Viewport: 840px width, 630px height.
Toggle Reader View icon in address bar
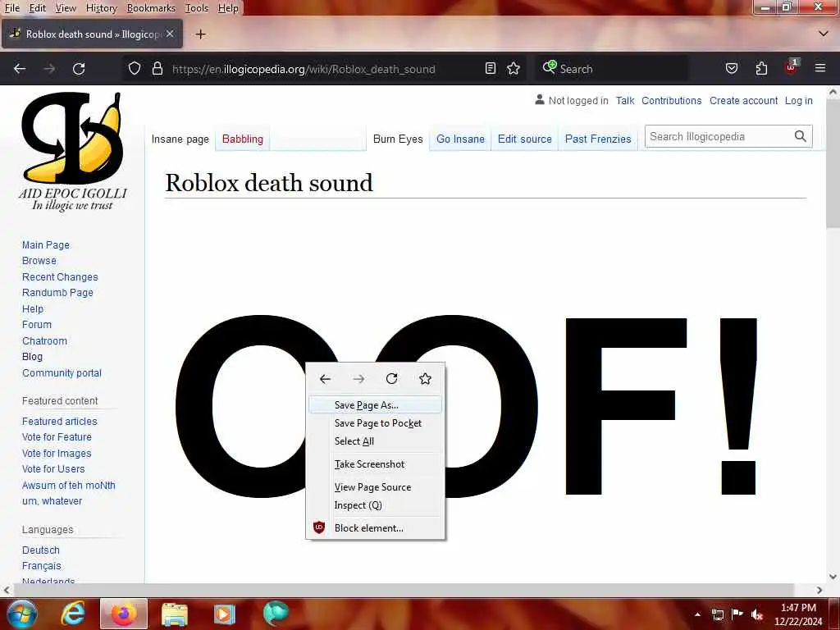coord(491,68)
